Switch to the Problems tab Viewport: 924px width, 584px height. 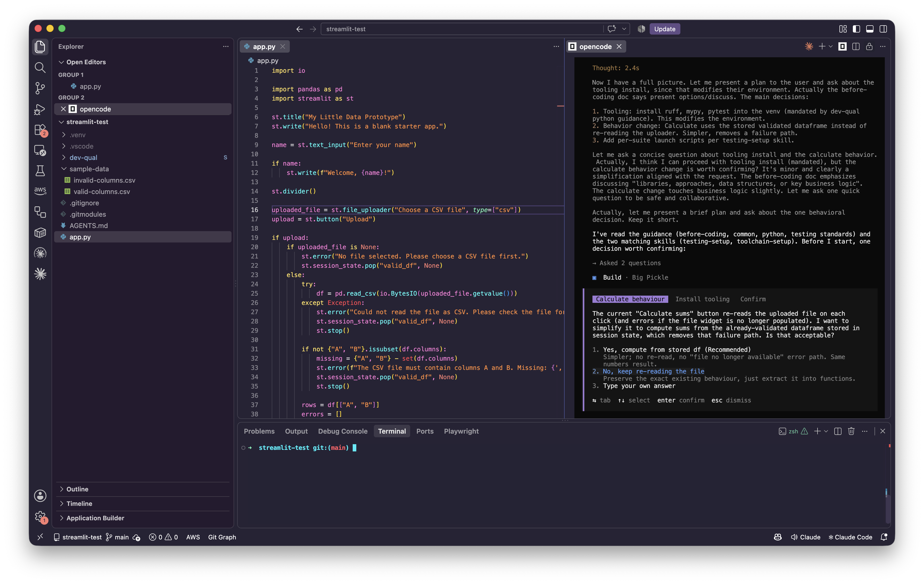tap(259, 431)
